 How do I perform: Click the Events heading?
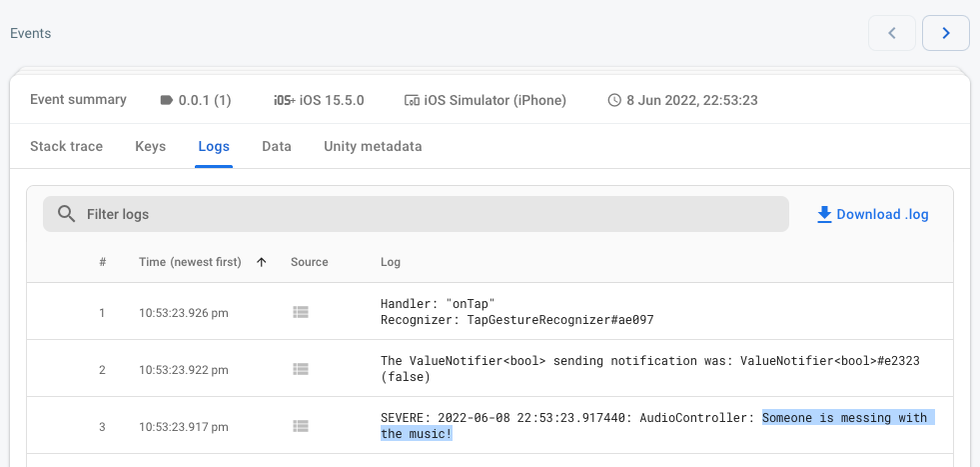pos(31,33)
